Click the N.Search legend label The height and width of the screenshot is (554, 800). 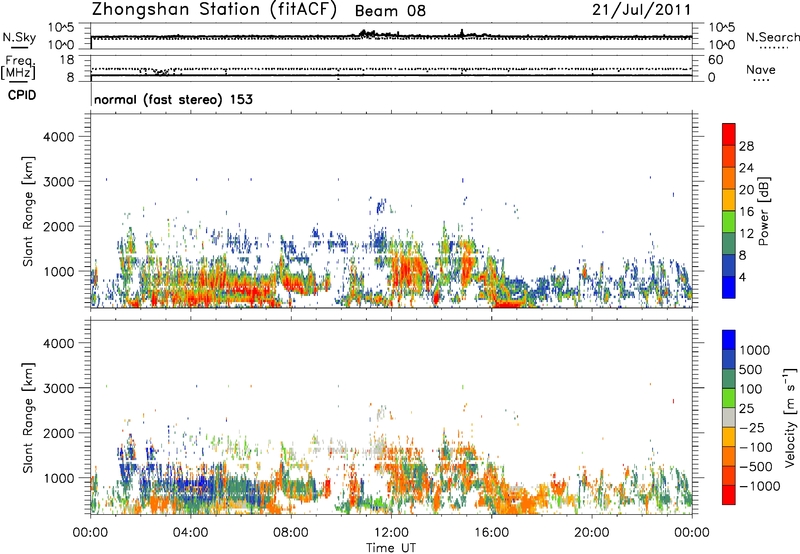click(x=772, y=37)
